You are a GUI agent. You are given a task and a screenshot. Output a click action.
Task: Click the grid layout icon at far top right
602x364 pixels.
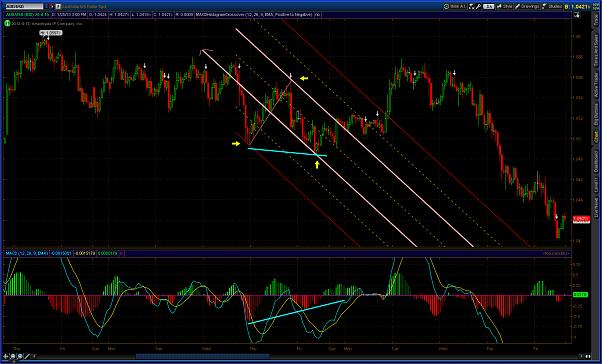pos(595,7)
